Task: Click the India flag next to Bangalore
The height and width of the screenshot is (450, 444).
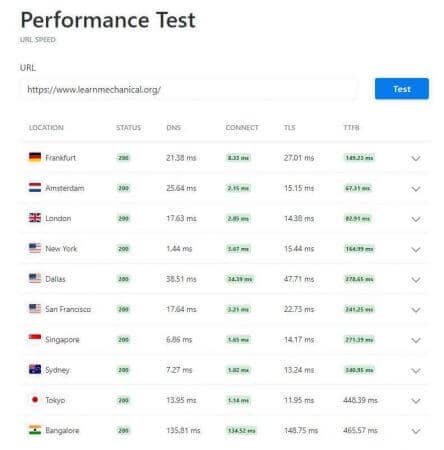Action: 35,430
